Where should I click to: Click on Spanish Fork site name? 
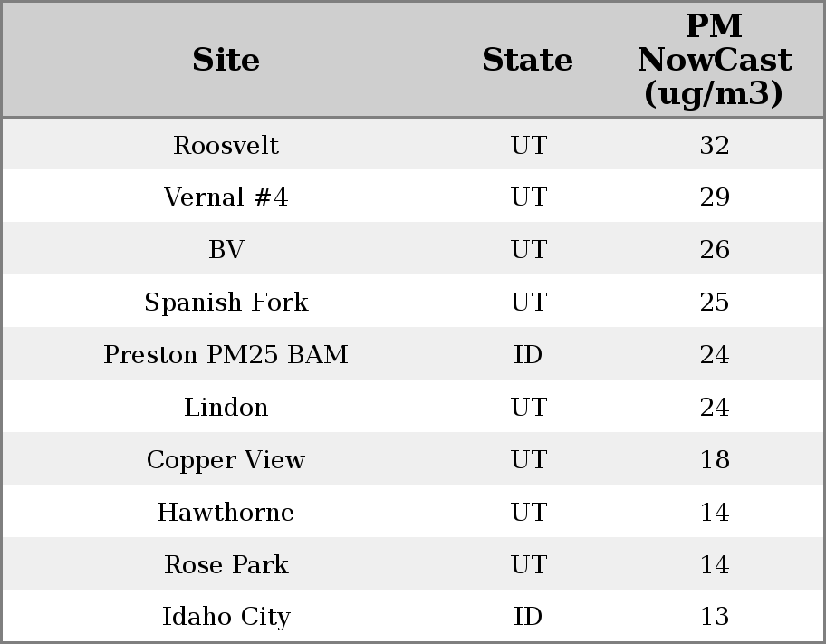coord(226,303)
